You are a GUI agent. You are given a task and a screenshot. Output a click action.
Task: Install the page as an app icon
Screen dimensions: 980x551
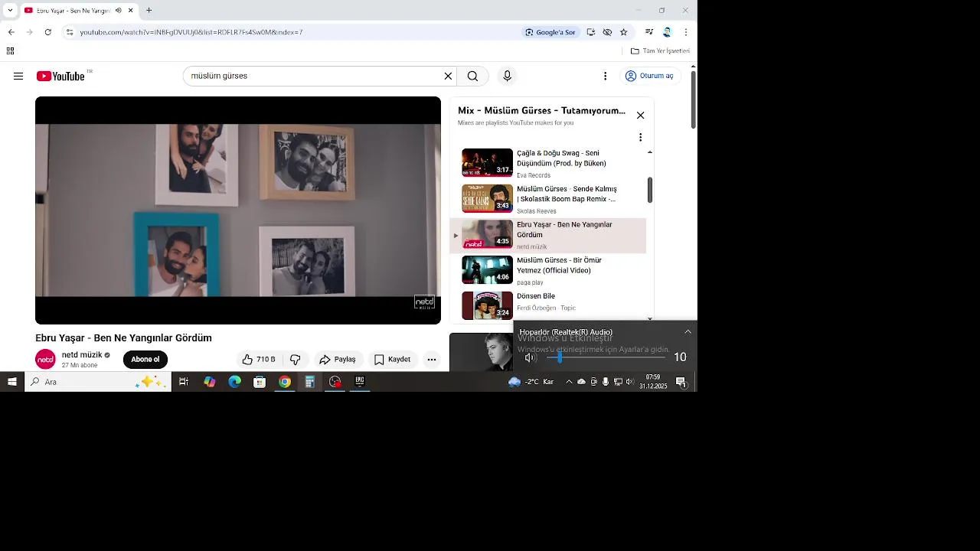click(x=590, y=32)
